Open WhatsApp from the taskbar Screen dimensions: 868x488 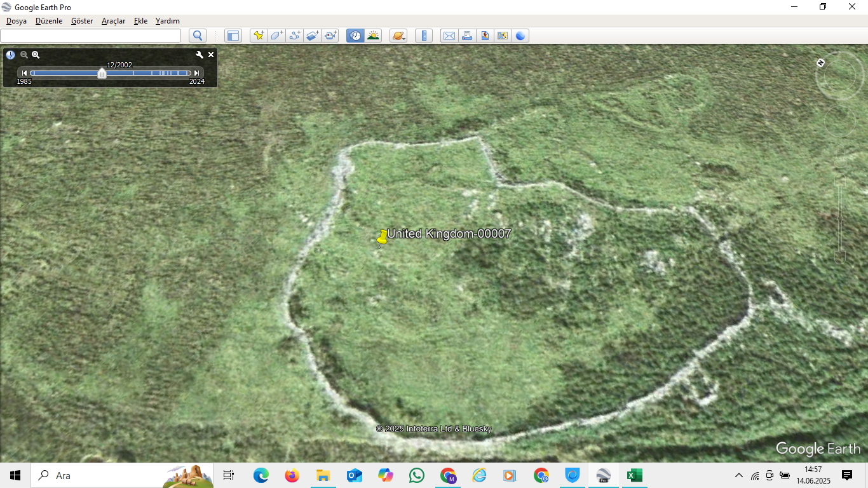pos(416,475)
